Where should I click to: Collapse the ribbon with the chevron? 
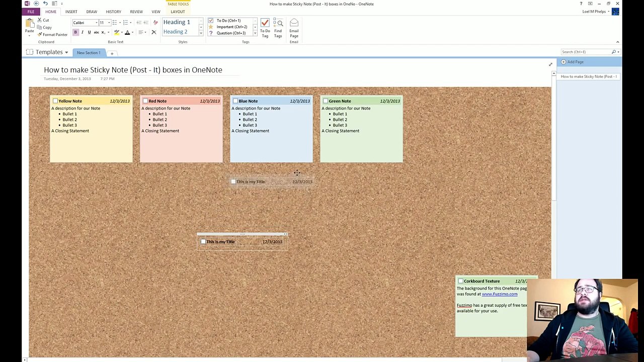click(617, 42)
